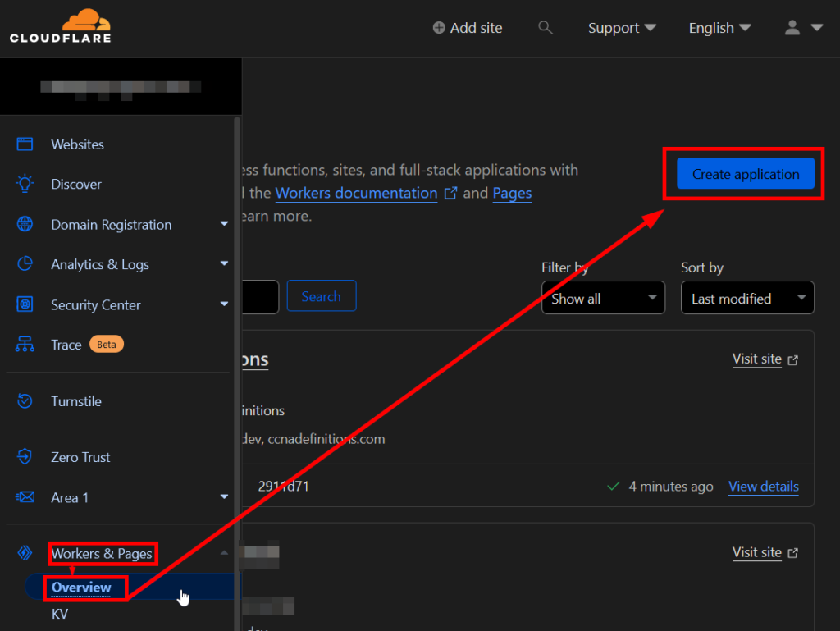
Task: Expand the Analytics & Logs section
Action: (x=223, y=264)
